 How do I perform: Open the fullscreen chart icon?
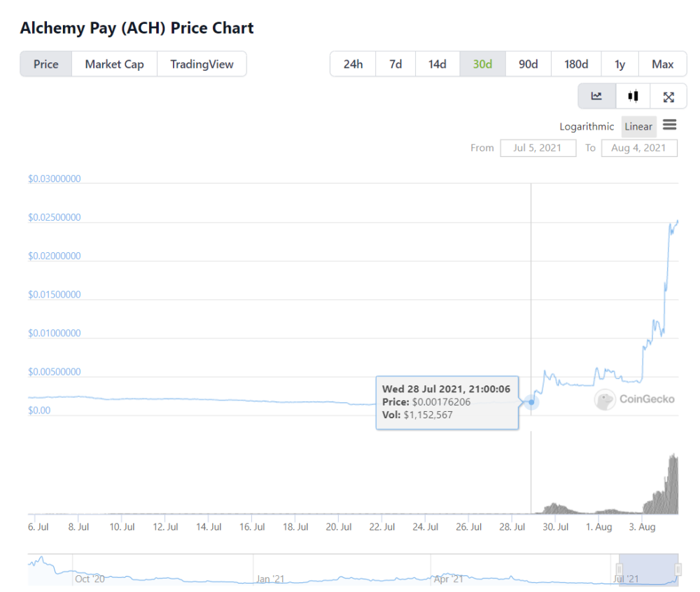coord(668,97)
